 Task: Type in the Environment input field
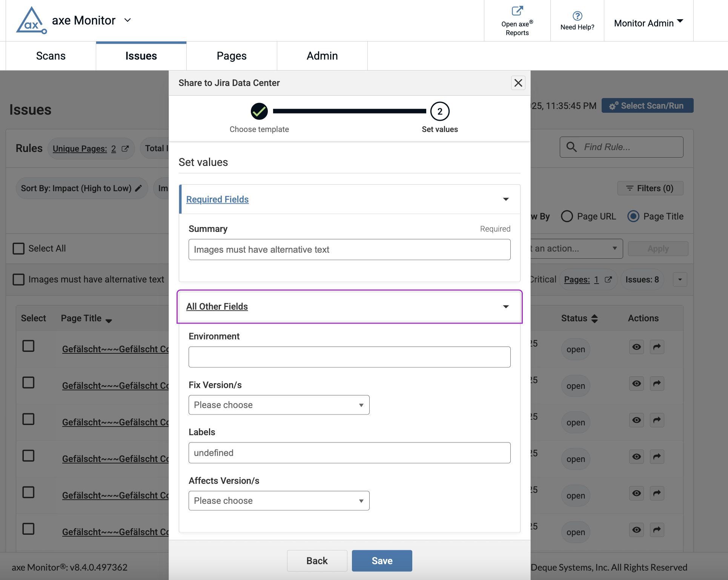click(349, 356)
